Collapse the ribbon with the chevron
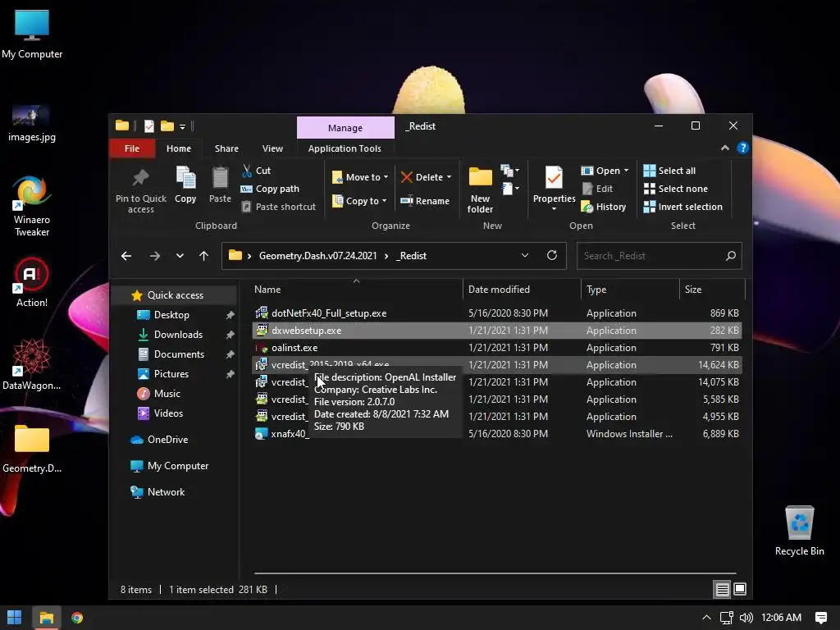Screen dimensions: 840x630 tap(725, 148)
